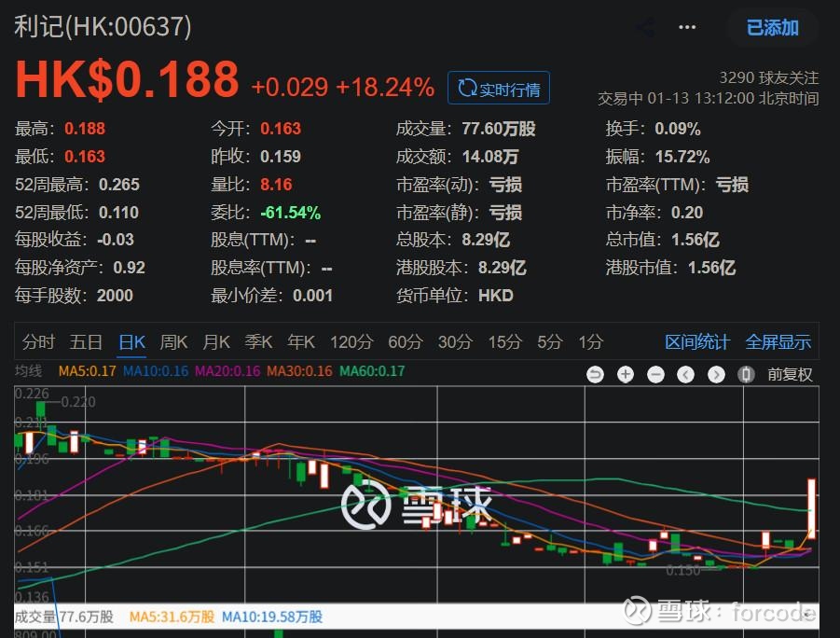
Task: Click the 成交量 77.60万股 value
Action: coord(499,129)
